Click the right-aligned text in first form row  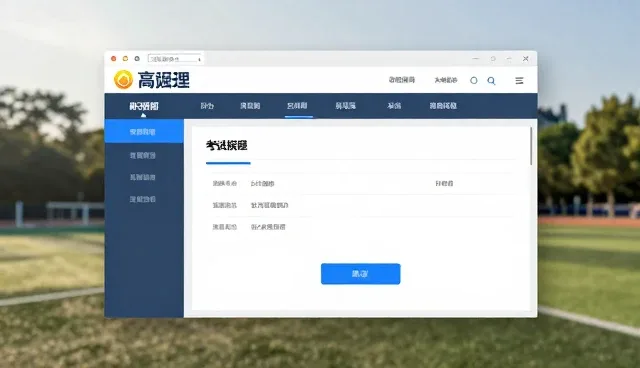click(x=444, y=184)
